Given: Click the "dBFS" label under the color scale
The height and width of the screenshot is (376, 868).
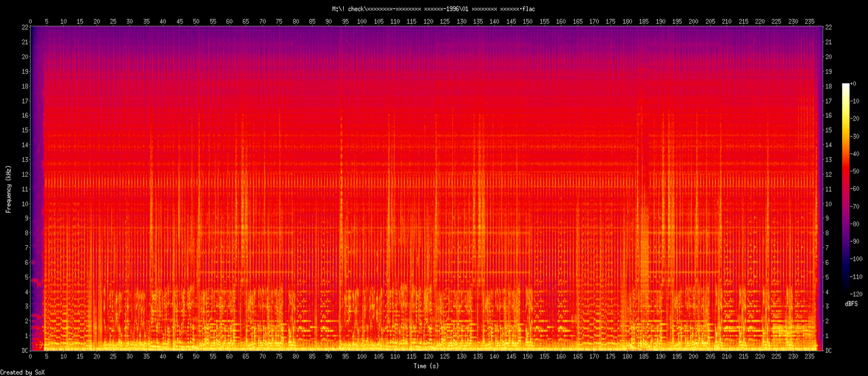Looking at the screenshot, I should pos(852,304).
